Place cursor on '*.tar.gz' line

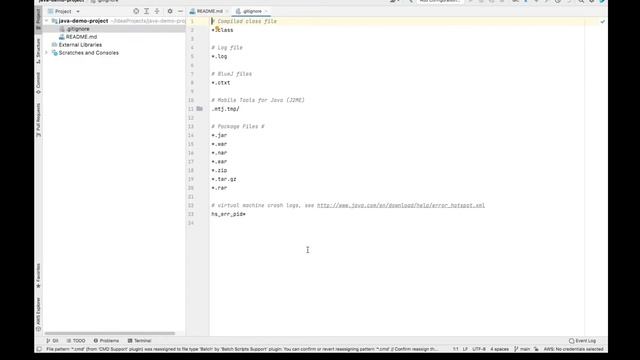[224, 179]
